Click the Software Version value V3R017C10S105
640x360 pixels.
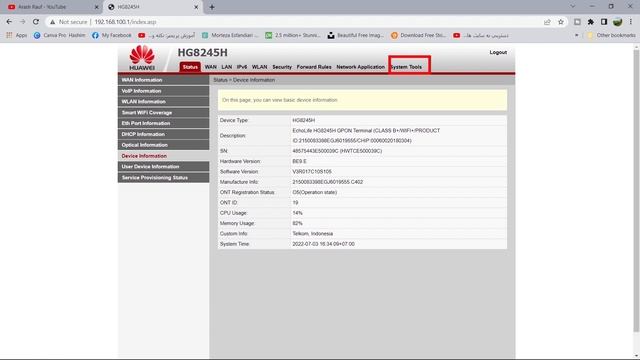coord(312,172)
